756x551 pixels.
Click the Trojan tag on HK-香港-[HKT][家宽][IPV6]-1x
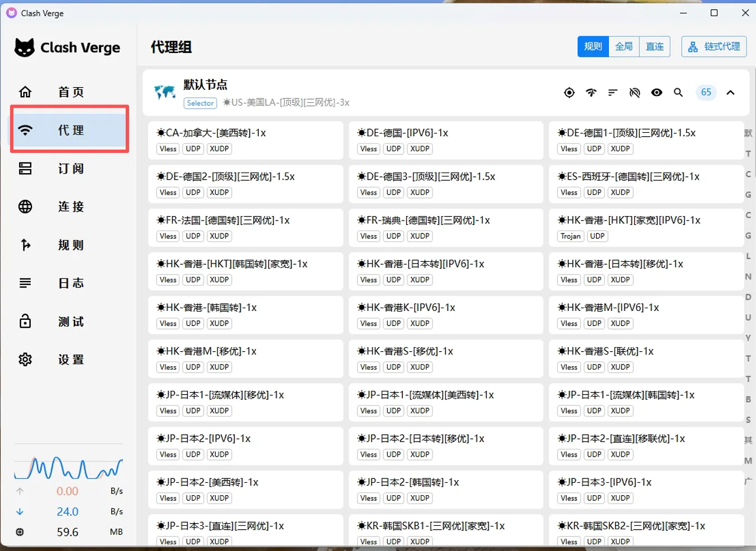pos(570,236)
